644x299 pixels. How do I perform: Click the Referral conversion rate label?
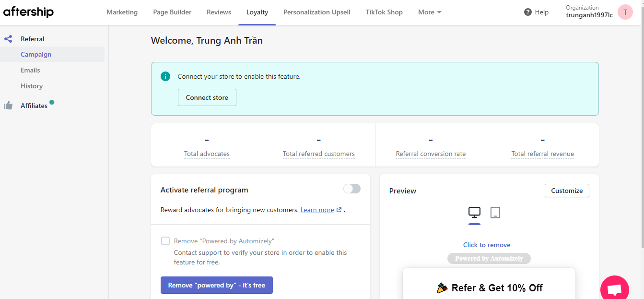[x=431, y=154]
